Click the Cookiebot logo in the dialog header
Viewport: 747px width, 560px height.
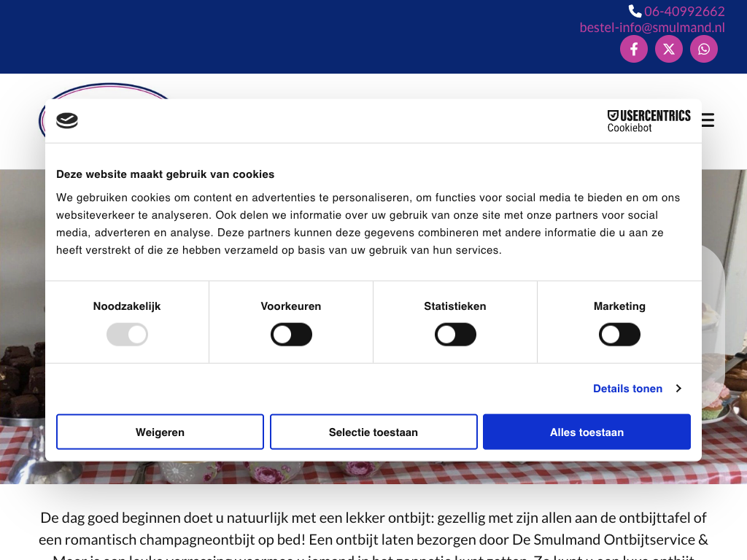[67, 120]
